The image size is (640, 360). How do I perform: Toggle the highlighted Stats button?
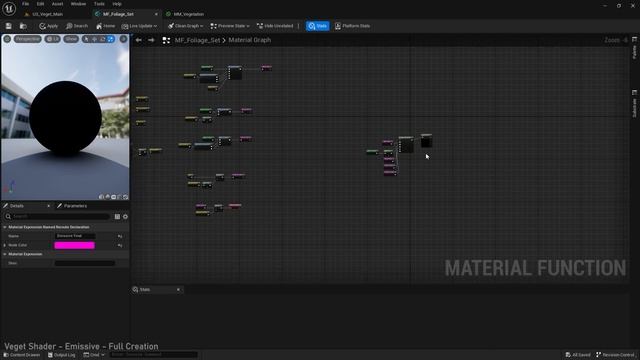[x=318, y=26]
